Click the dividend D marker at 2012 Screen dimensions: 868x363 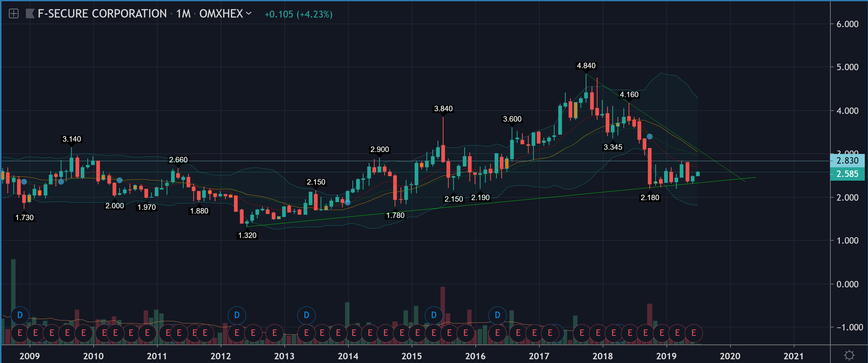point(236,315)
